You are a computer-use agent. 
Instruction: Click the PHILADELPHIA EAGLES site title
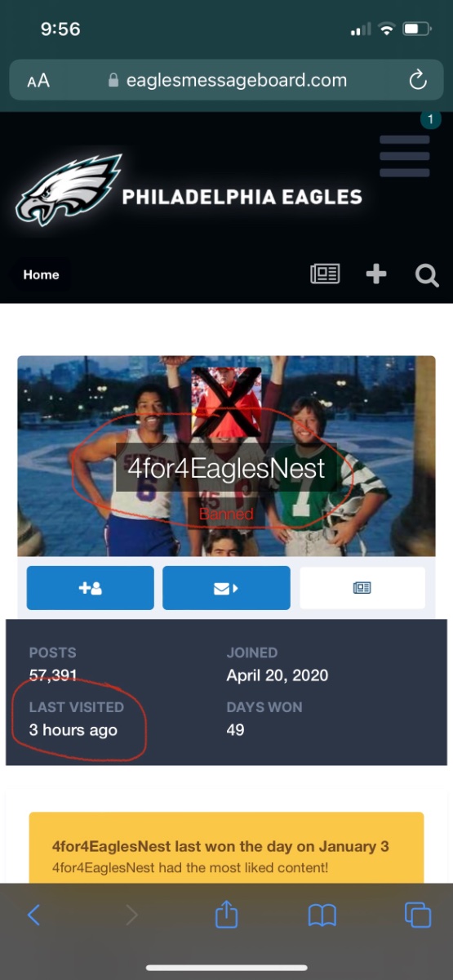tap(242, 197)
